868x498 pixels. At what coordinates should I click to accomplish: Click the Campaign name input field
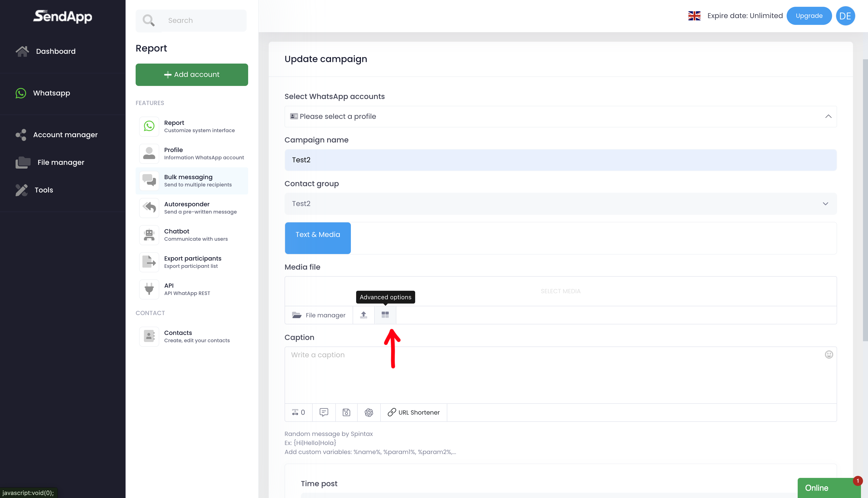coord(560,160)
